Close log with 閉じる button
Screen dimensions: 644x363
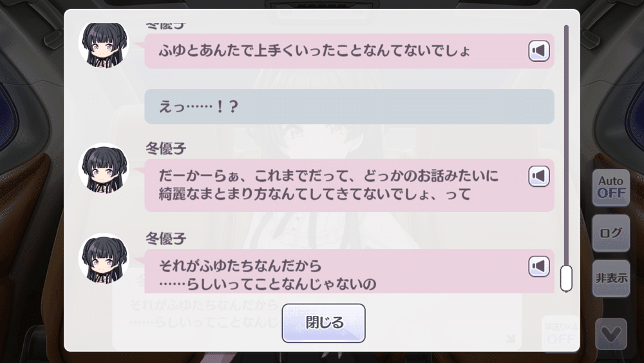click(x=324, y=323)
